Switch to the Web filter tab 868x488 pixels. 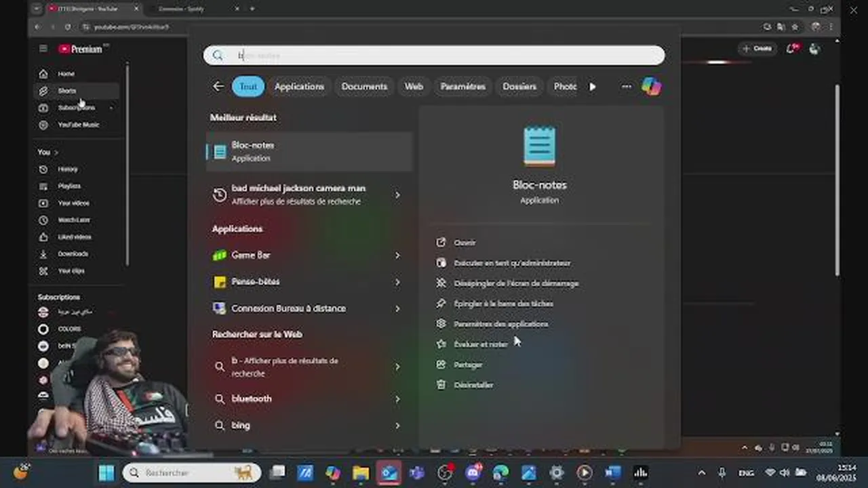[414, 87]
